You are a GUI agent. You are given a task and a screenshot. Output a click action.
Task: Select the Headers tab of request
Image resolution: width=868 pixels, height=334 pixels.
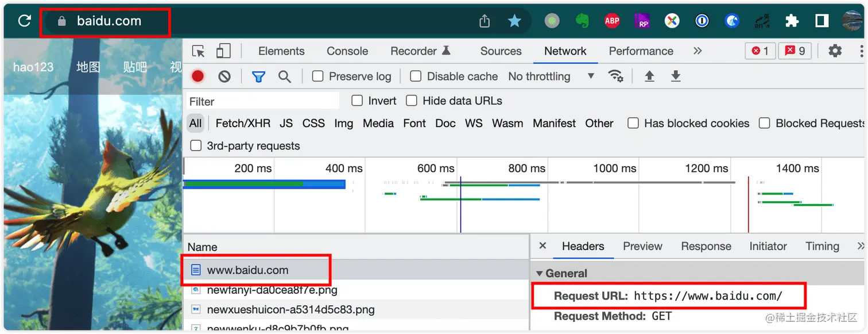tap(583, 246)
